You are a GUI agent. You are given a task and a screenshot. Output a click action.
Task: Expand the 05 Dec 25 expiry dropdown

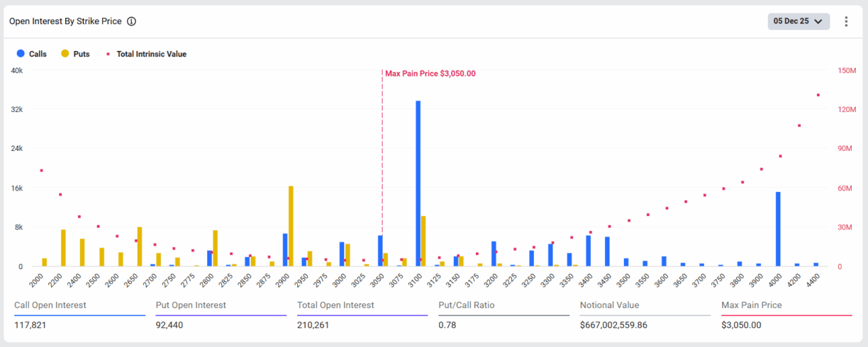click(x=798, y=21)
